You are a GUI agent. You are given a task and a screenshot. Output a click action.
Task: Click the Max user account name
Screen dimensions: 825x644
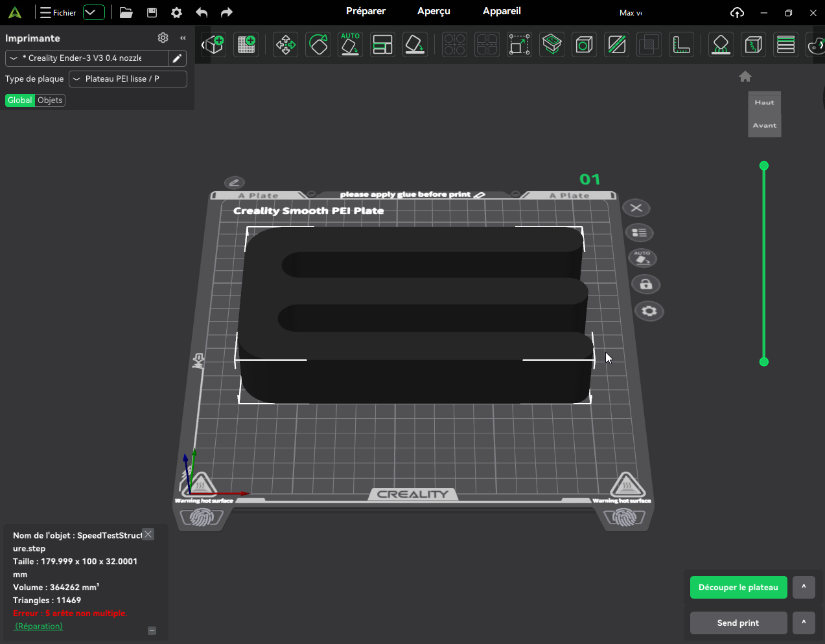click(x=630, y=13)
